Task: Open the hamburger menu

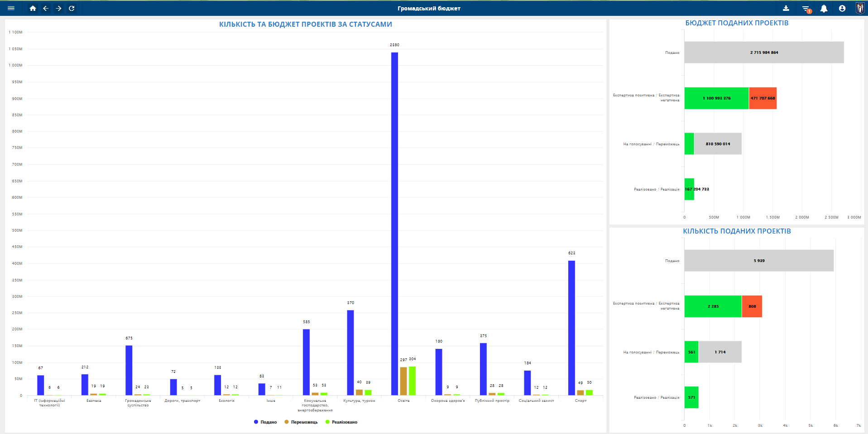Action: pos(11,8)
